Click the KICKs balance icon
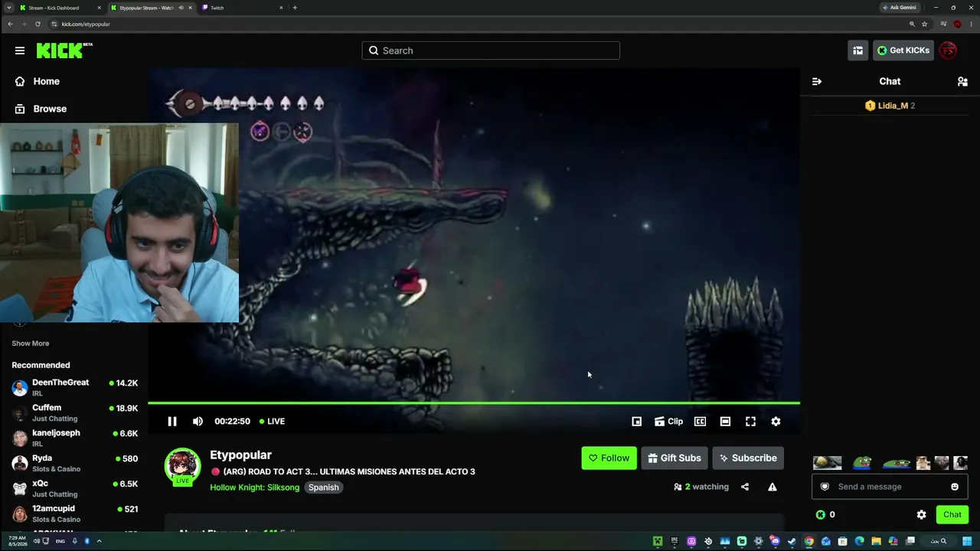Image resolution: width=980 pixels, height=551 pixels. click(x=821, y=514)
